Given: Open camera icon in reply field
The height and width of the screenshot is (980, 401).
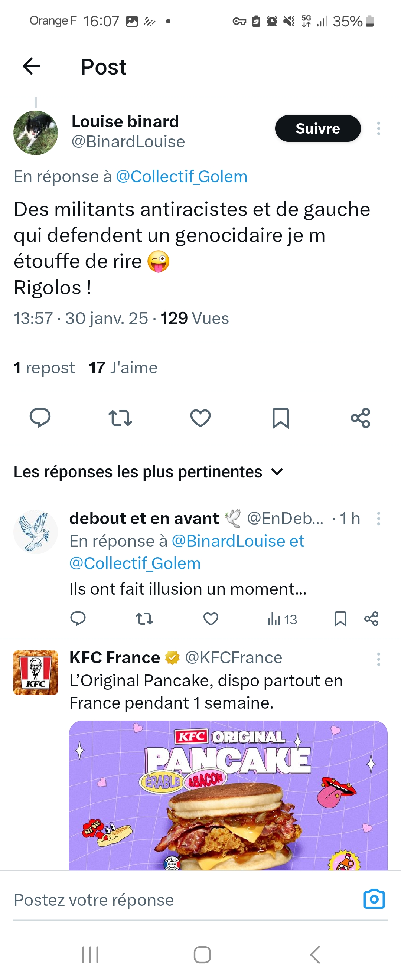Looking at the screenshot, I should click(x=374, y=899).
